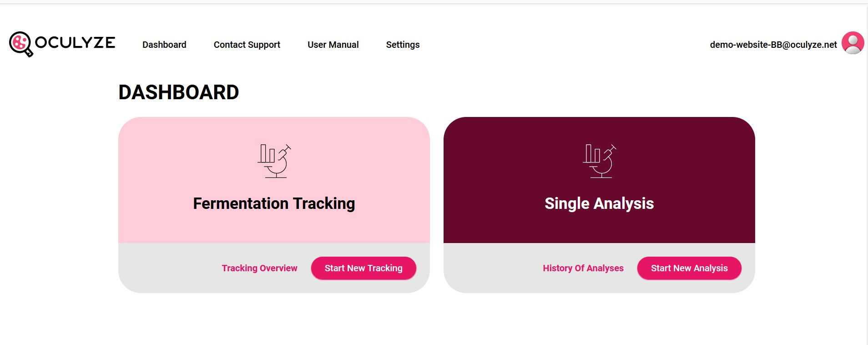Select the Fermentation Tracking card title

click(274, 203)
